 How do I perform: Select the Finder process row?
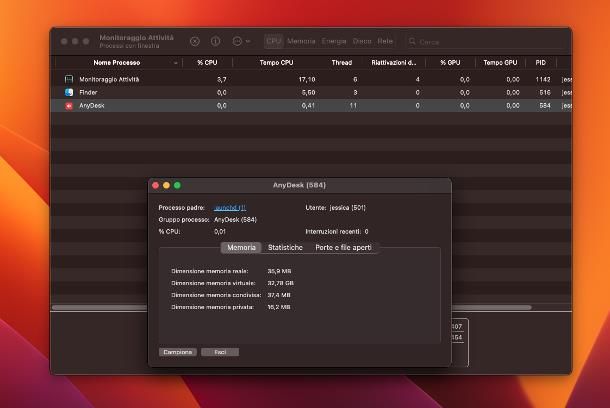pyautogui.click(x=311, y=93)
